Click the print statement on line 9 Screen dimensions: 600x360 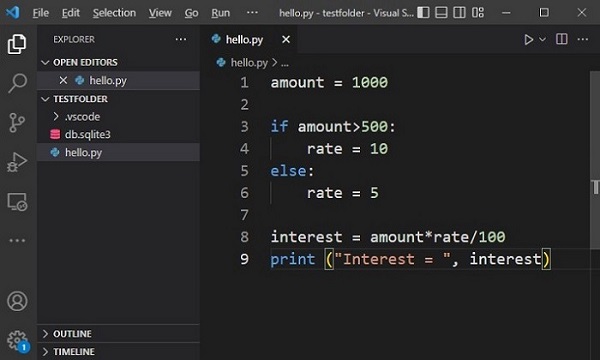(411, 259)
